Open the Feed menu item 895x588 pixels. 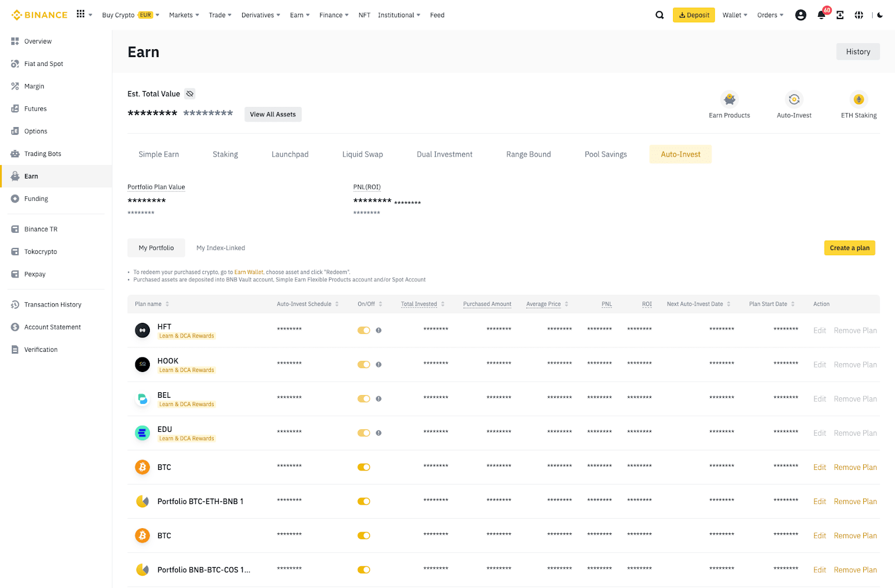437,15
